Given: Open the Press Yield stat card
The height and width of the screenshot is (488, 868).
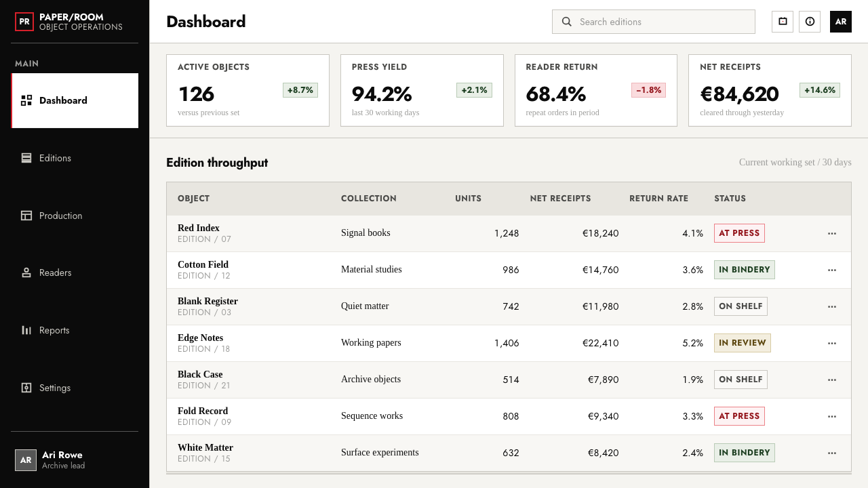Looking at the screenshot, I should [x=422, y=90].
